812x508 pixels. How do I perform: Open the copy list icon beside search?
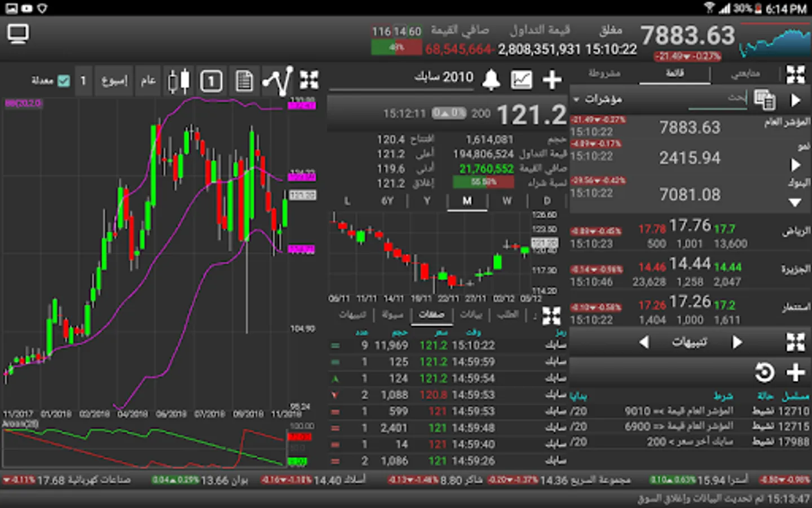[765, 100]
